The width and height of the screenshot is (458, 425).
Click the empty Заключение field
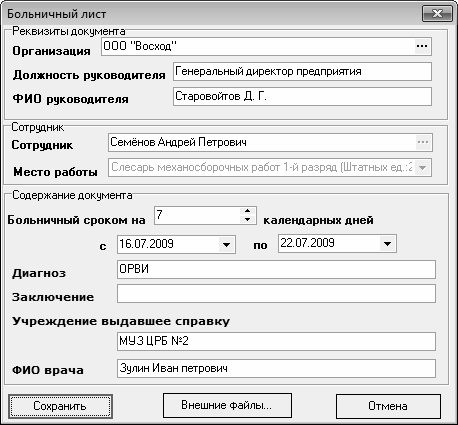tap(276, 294)
